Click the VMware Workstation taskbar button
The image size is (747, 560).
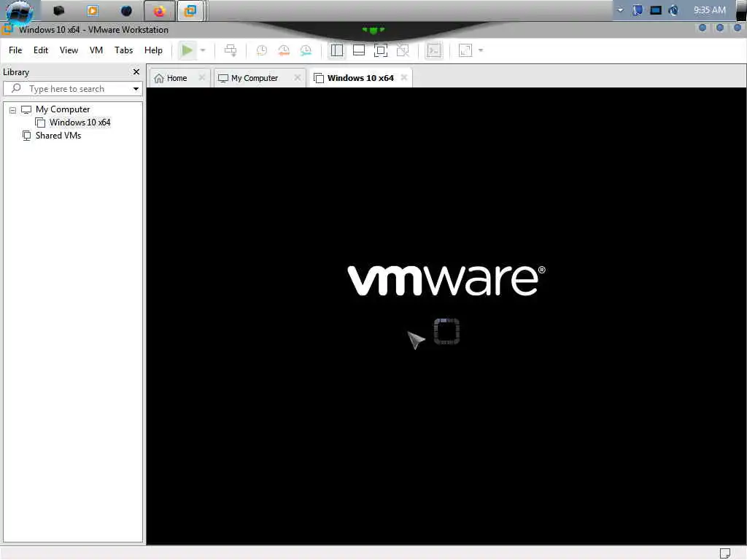[x=190, y=11]
